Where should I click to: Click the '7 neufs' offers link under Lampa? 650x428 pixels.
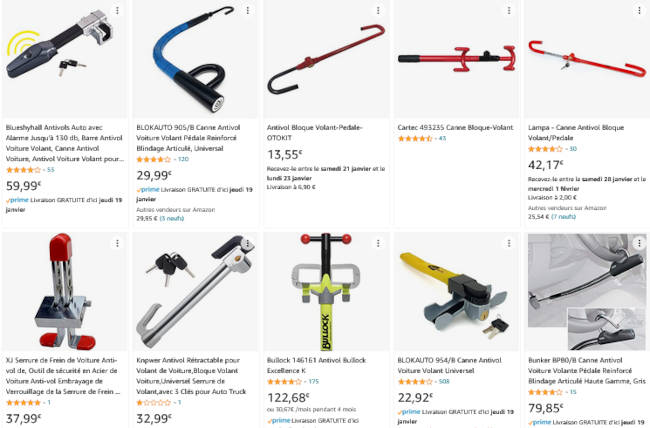(x=563, y=216)
